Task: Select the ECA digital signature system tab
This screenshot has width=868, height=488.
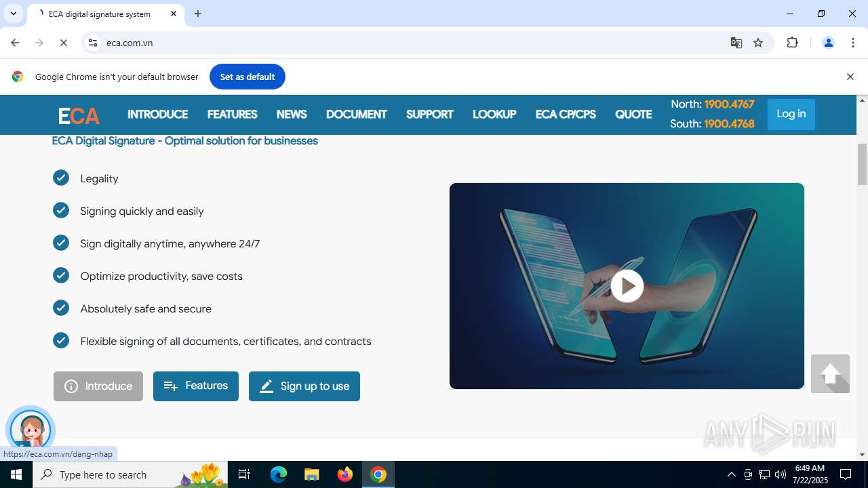Action: [105, 14]
